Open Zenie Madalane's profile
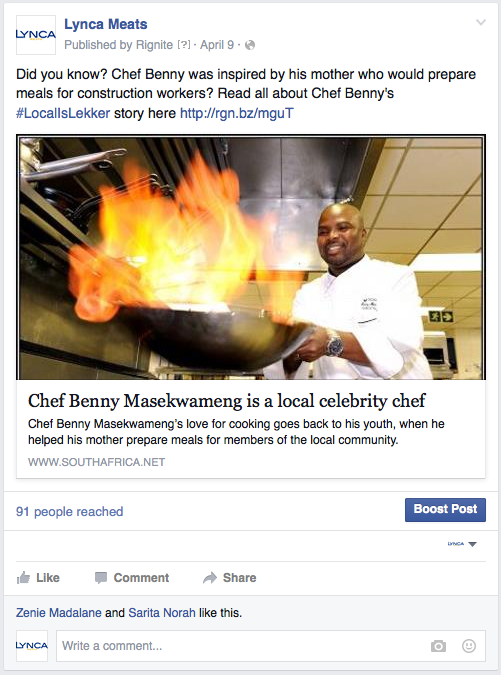The width and height of the screenshot is (501, 675). click(x=59, y=613)
